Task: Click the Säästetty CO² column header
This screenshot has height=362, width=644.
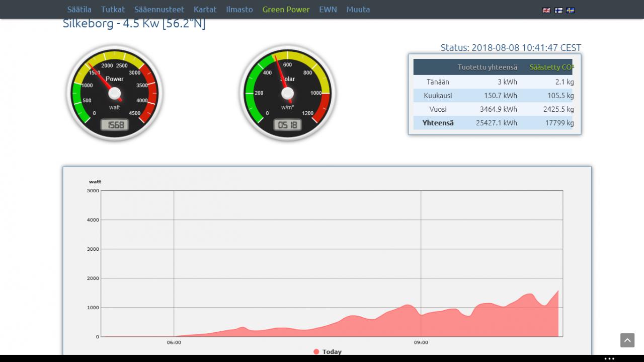Action: click(x=551, y=67)
